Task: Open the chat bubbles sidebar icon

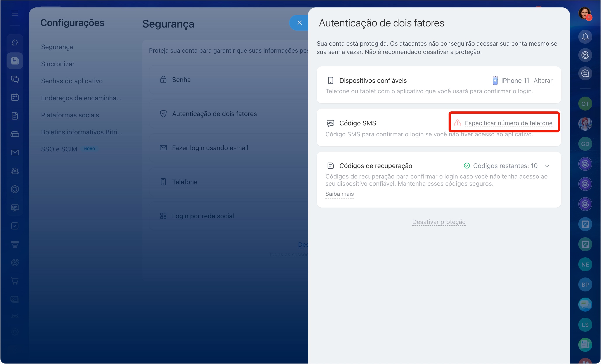Action: [15, 79]
